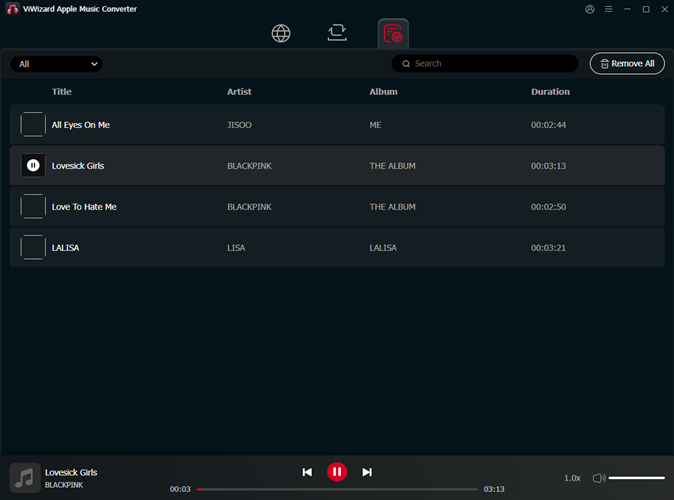Click the Love To Hate Me thumbnail

33,207
